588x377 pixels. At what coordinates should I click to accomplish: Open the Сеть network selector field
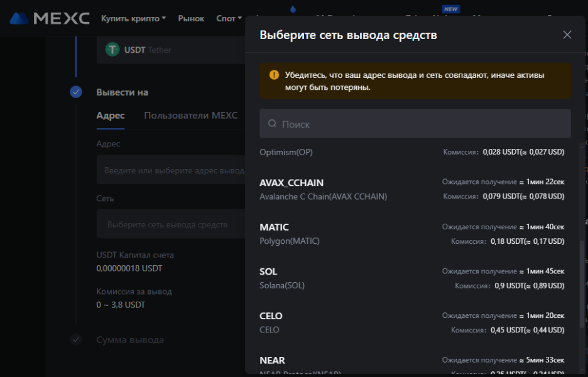click(170, 224)
